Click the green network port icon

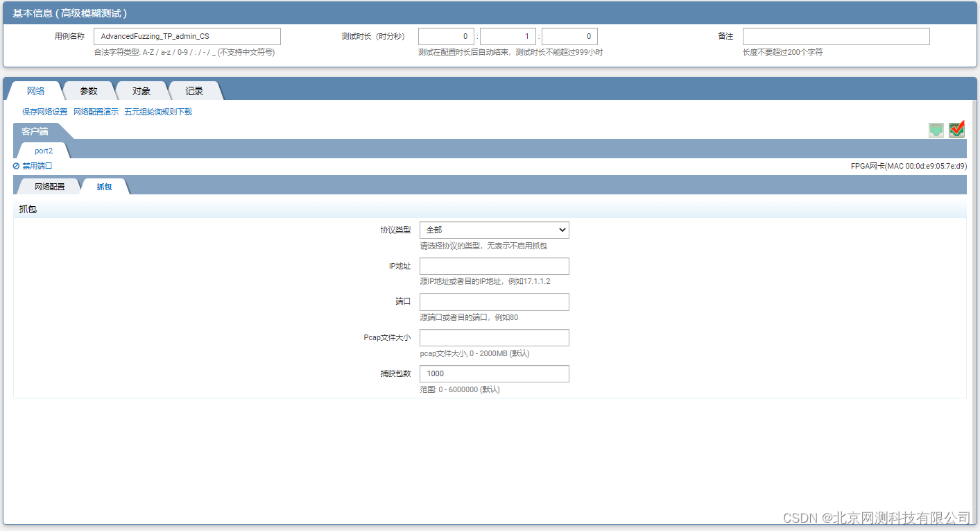936,130
